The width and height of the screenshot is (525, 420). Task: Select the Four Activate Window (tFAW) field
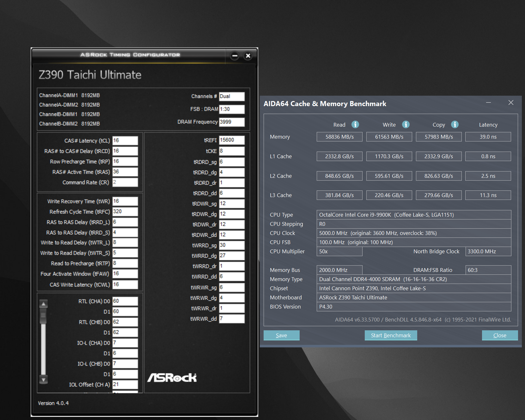[125, 274]
